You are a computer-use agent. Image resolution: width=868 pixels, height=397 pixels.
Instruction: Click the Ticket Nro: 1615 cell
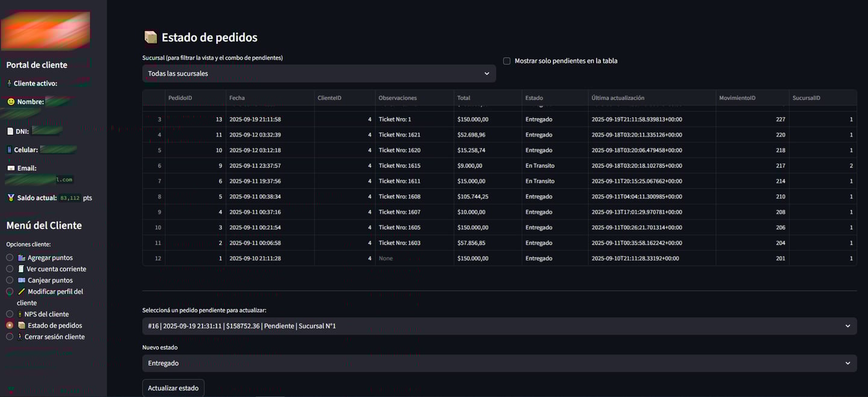[x=415, y=166]
